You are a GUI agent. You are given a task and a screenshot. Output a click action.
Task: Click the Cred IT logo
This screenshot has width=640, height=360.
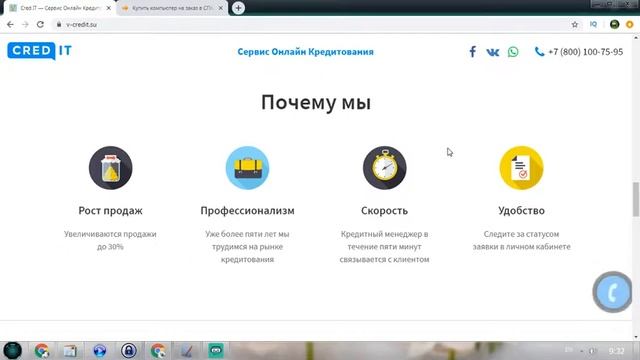click(x=40, y=51)
